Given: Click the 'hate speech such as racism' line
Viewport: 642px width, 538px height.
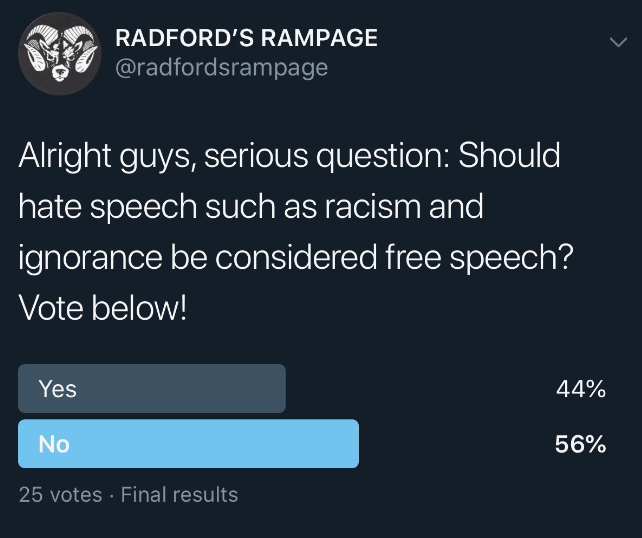Looking at the screenshot, I should 219,206.
